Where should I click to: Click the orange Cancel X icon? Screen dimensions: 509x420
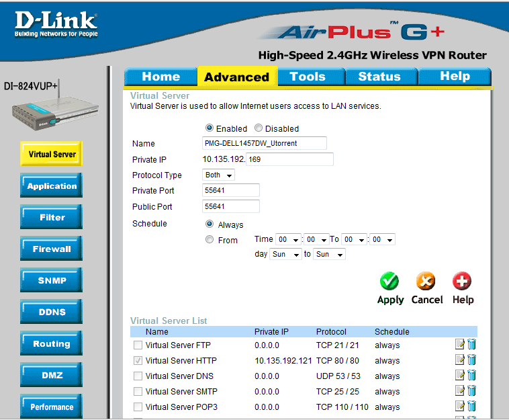(x=426, y=281)
